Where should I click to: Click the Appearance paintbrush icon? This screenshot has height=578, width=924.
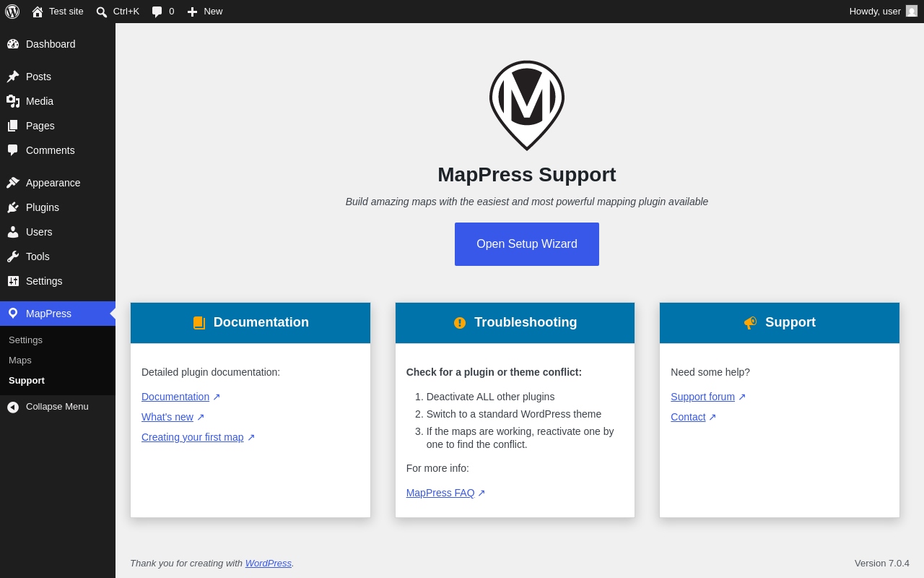pos(13,183)
